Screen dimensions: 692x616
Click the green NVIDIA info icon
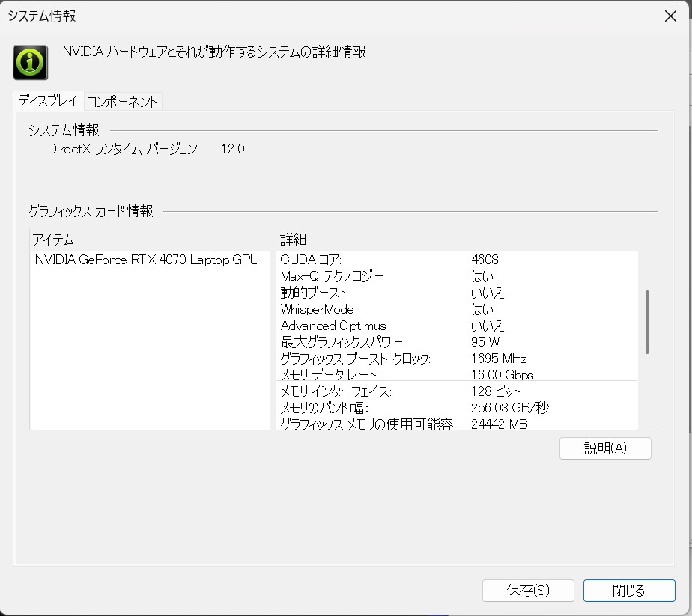coord(31,62)
